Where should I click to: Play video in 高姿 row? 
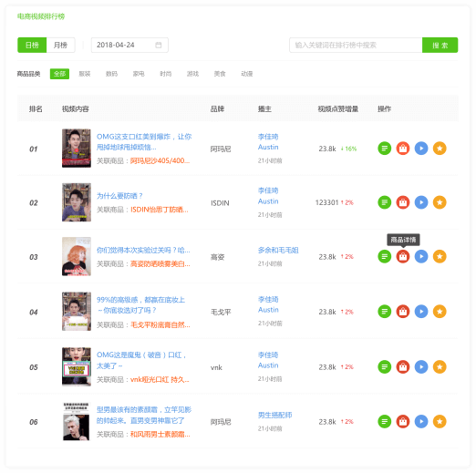tap(421, 256)
